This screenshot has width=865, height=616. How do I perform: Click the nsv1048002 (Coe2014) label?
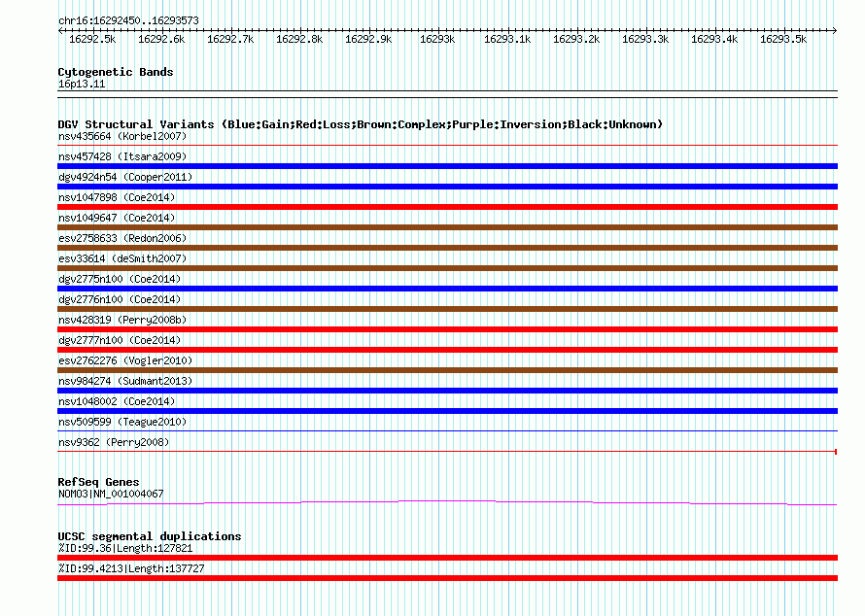coord(117,401)
